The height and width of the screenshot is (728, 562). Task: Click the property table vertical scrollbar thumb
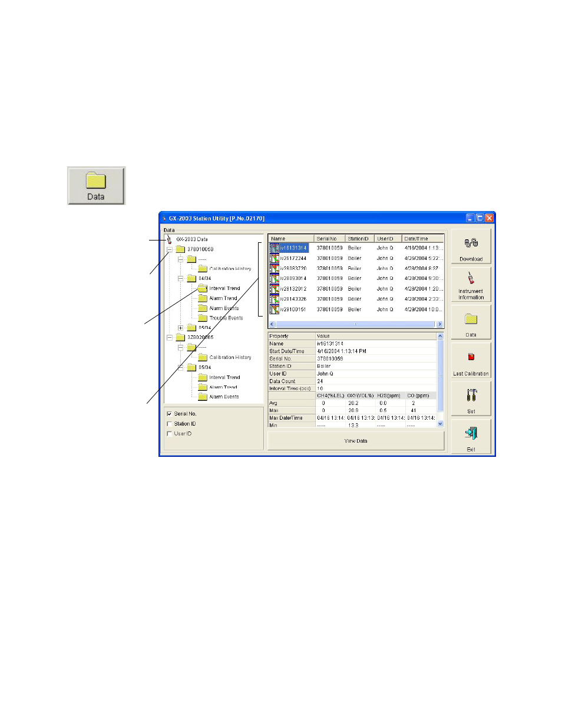tap(440, 376)
